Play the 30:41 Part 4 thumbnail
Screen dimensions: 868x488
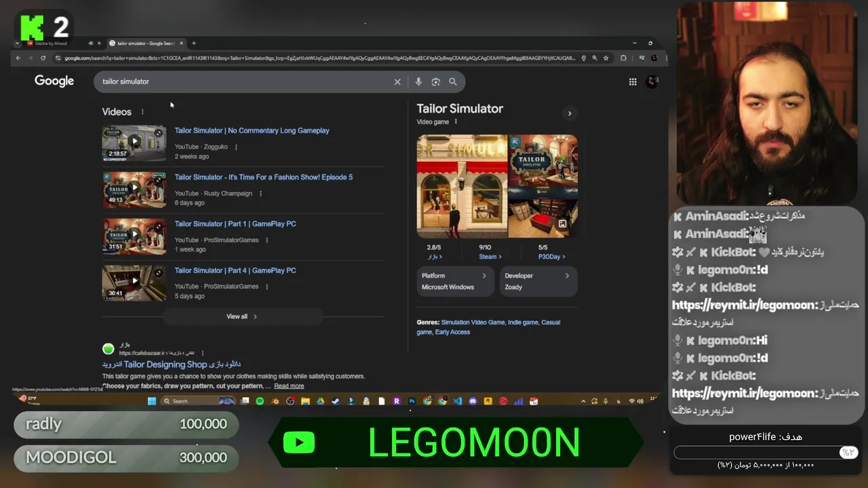tap(134, 283)
